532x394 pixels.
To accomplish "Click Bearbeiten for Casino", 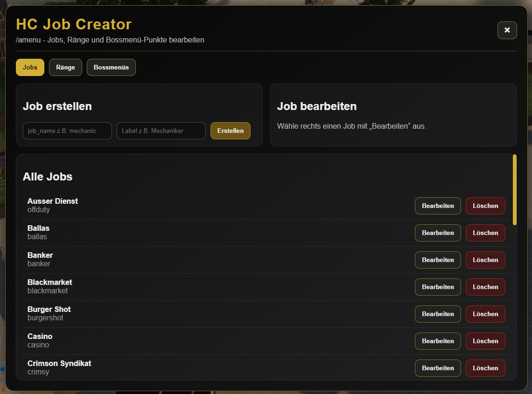I will coord(438,341).
